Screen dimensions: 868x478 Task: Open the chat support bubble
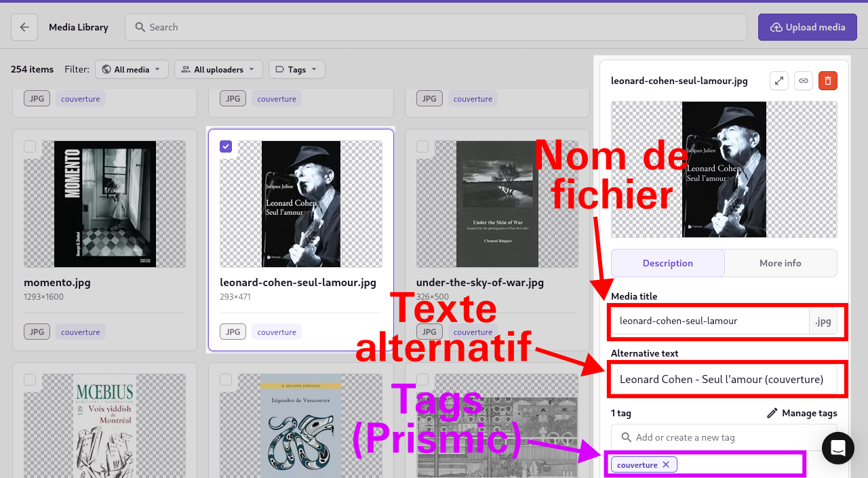click(x=837, y=448)
